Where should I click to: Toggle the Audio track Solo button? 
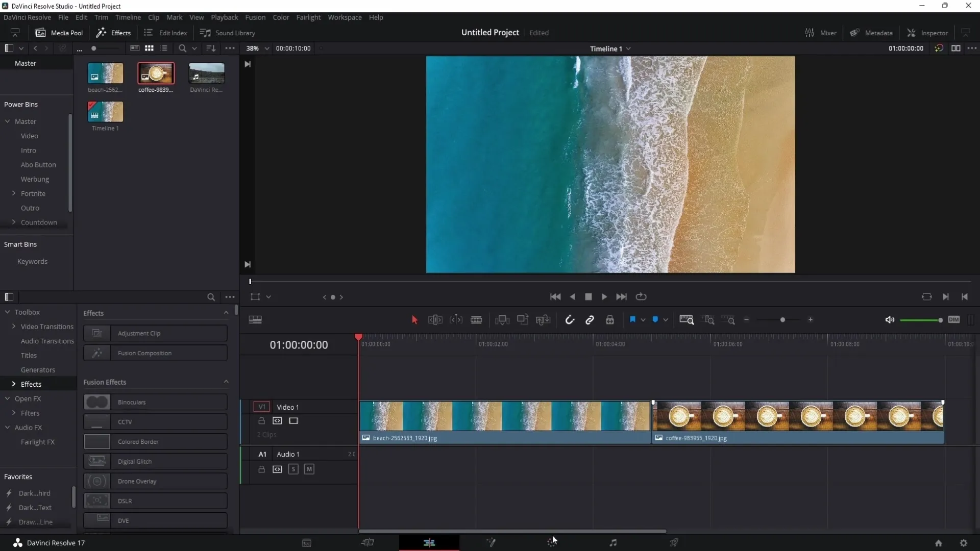[293, 469]
